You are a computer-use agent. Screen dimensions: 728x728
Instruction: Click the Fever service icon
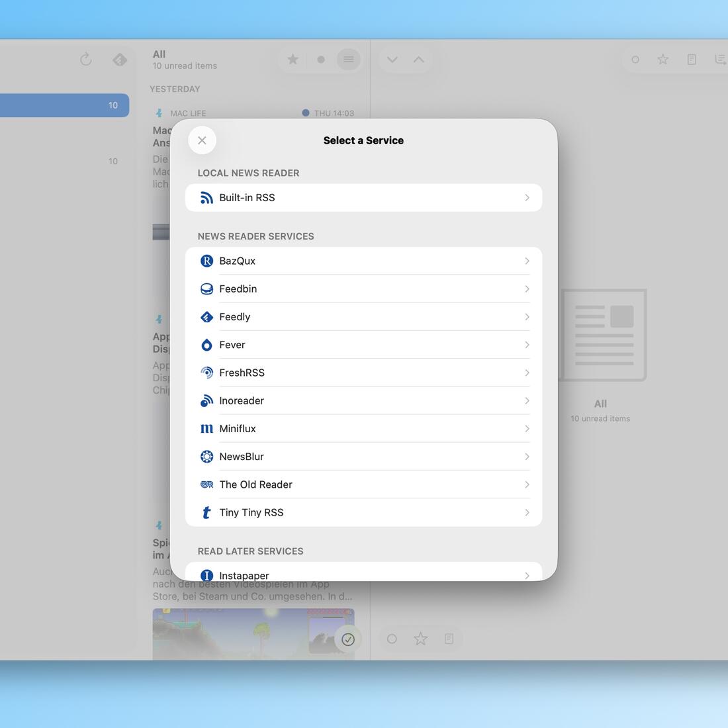[206, 345]
